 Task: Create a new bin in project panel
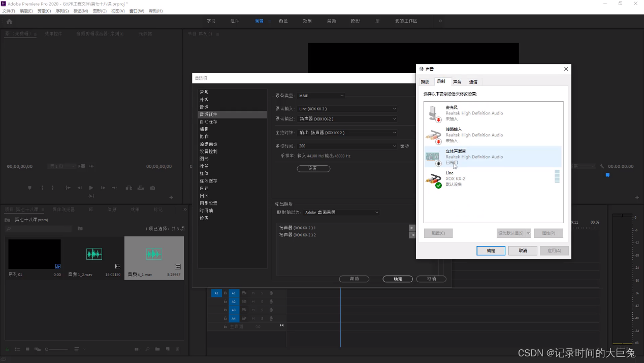click(157, 349)
